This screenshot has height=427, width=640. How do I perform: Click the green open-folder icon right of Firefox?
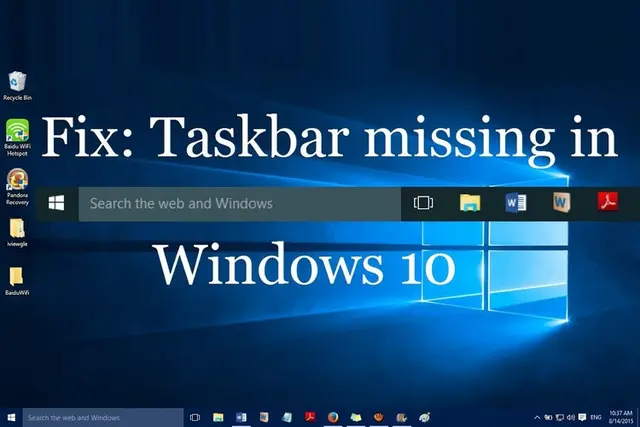356,417
